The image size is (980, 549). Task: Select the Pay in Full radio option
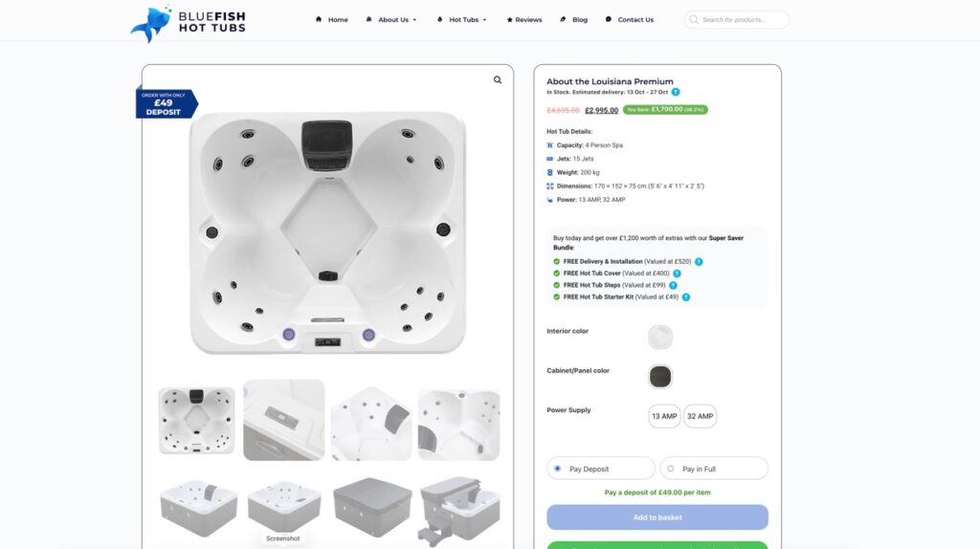point(671,469)
